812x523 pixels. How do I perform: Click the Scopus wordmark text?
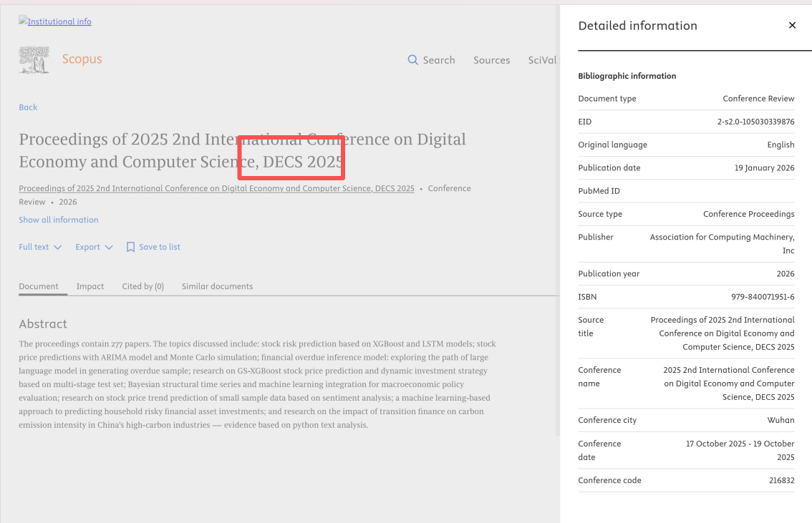point(82,59)
